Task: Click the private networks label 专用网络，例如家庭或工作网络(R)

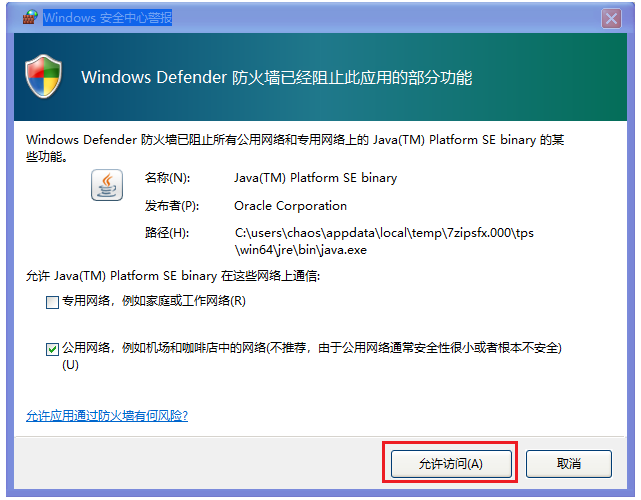Action: pyautogui.click(x=154, y=301)
